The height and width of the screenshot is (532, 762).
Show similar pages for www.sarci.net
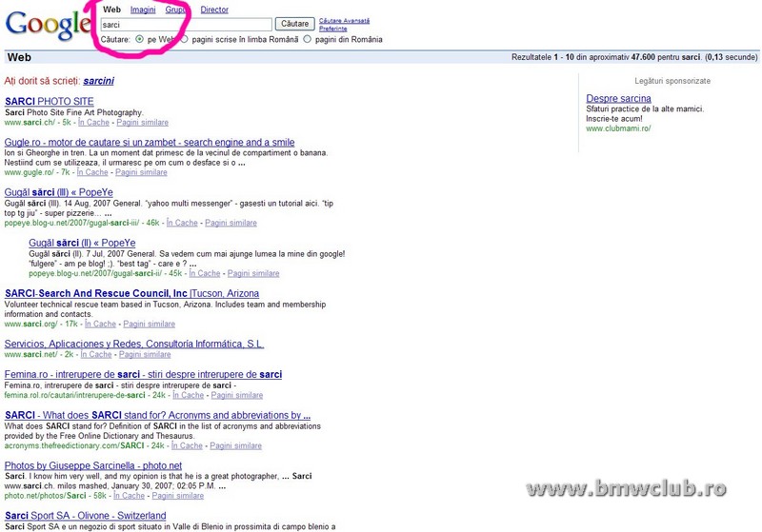[x=145, y=354]
